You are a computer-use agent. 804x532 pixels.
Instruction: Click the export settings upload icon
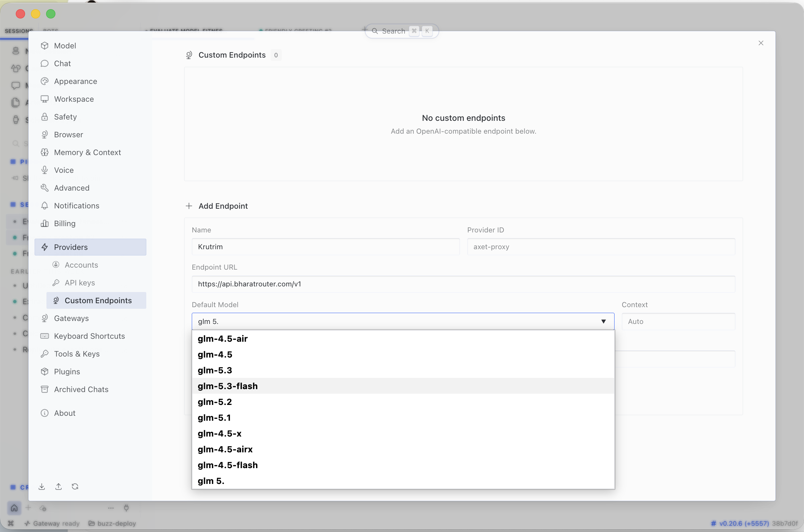tap(58, 487)
